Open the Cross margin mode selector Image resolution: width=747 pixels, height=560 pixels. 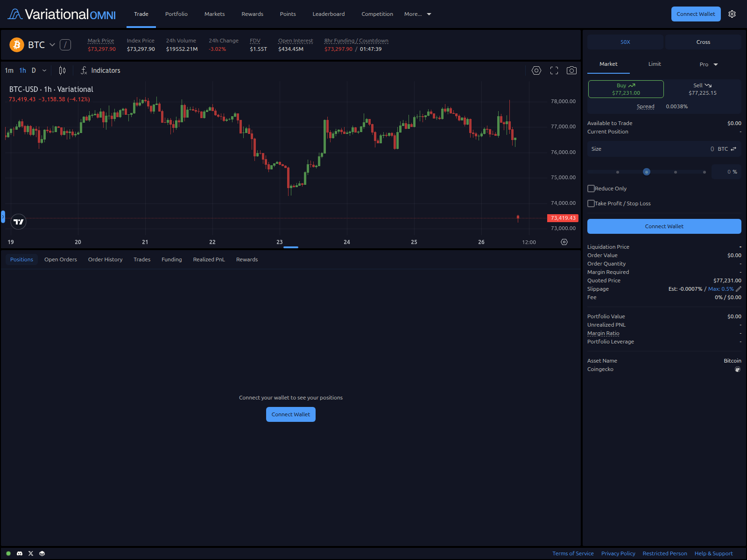click(x=703, y=42)
